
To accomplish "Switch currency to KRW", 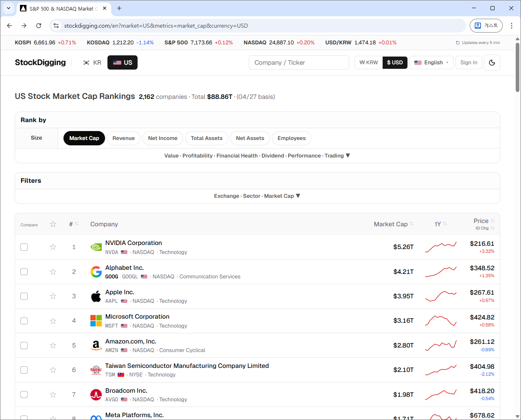I will (x=369, y=63).
